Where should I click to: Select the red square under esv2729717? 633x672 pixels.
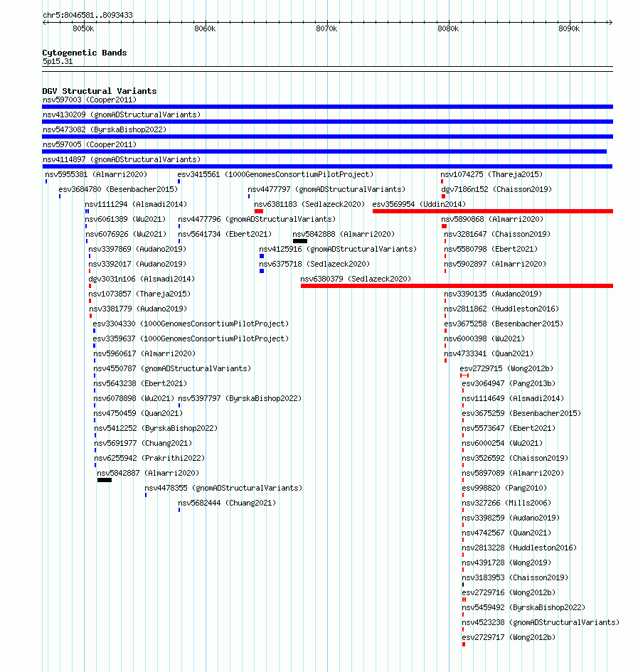pos(464,644)
